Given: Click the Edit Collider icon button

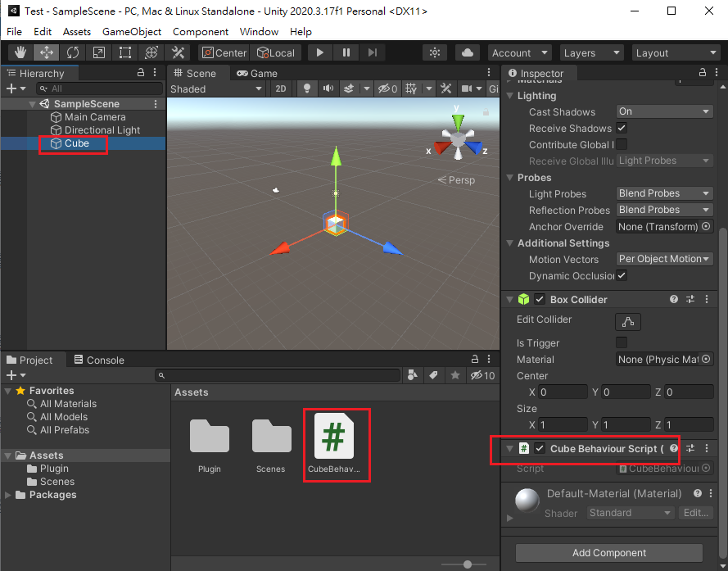Looking at the screenshot, I should 628,321.
